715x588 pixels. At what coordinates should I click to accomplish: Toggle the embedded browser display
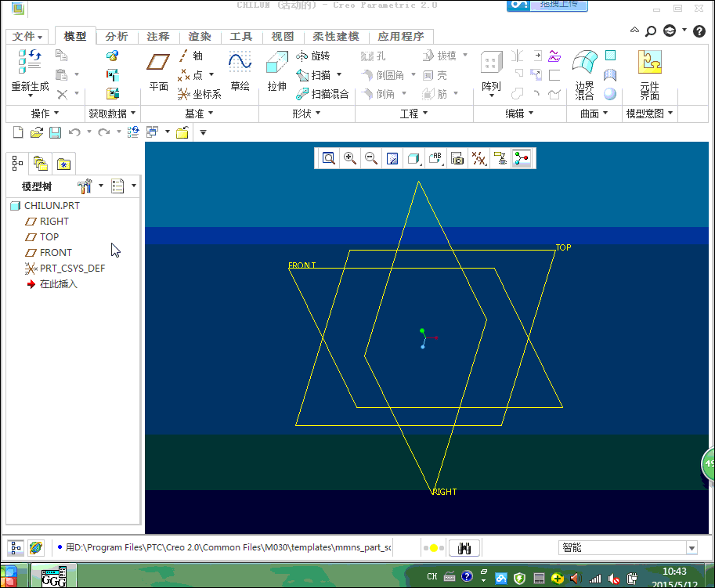point(35,547)
